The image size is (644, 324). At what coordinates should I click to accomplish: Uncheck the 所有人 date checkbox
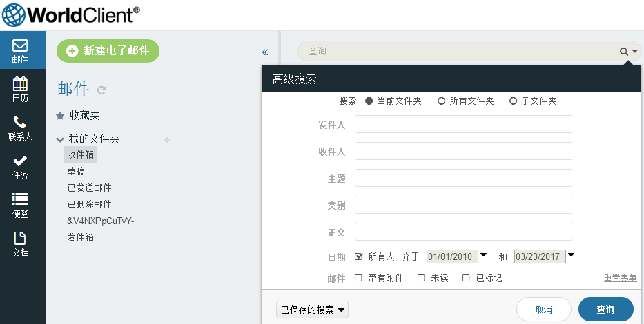coord(359,256)
